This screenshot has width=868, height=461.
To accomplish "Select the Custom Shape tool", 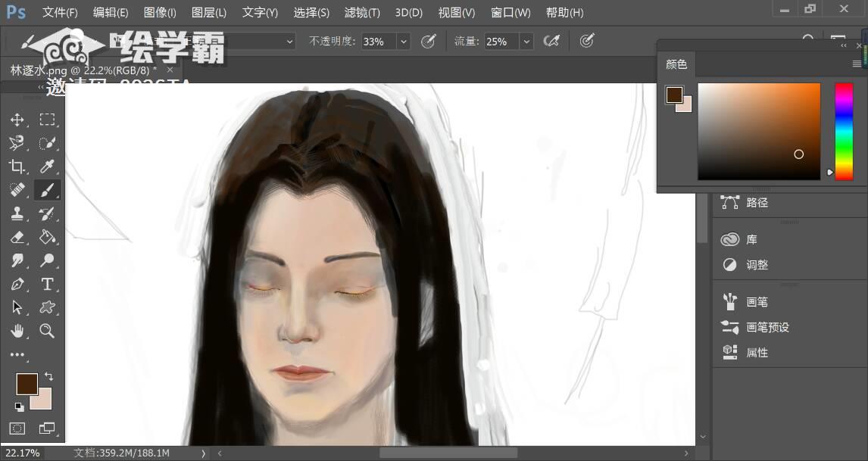I will [x=47, y=307].
